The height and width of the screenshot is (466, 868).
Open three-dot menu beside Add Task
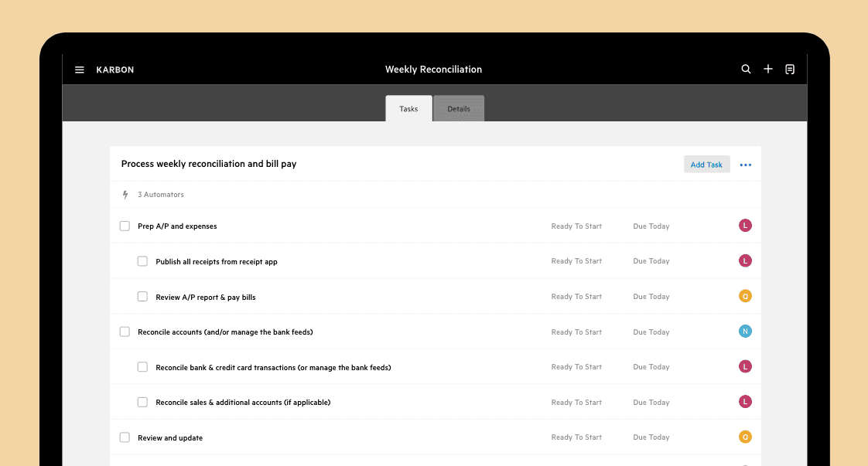click(x=746, y=165)
